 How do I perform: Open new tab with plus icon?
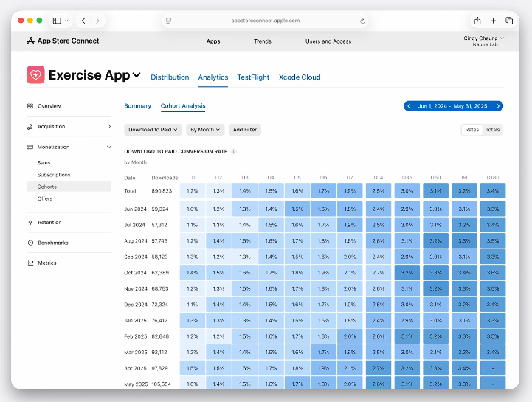[494, 21]
